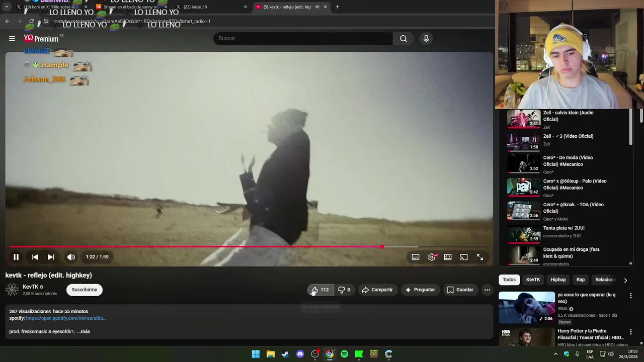Open File Explorer from taskbar

click(270, 354)
